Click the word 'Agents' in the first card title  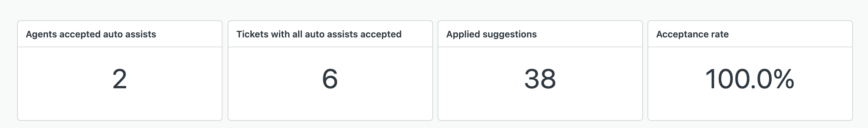point(41,34)
